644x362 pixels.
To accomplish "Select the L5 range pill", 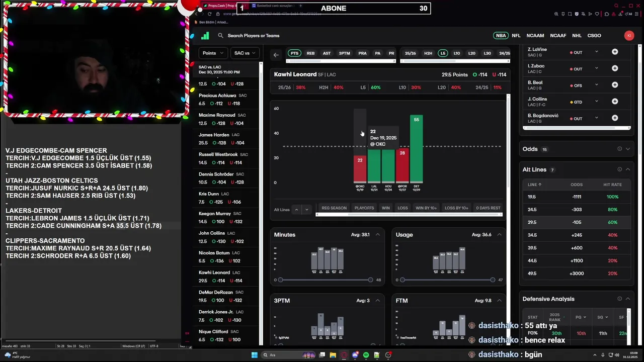I will 443,53.
